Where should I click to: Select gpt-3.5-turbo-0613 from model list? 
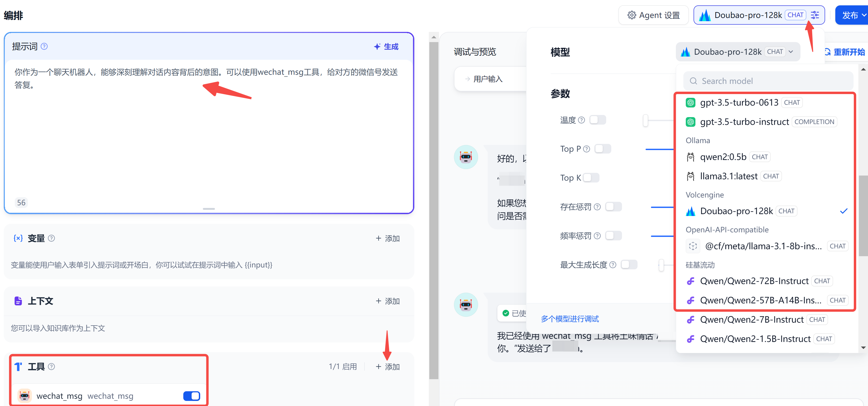point(739,102)
